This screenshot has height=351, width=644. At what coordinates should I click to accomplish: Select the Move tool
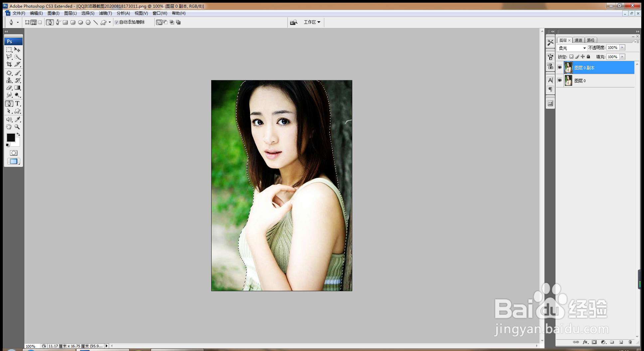pos(17,50)
